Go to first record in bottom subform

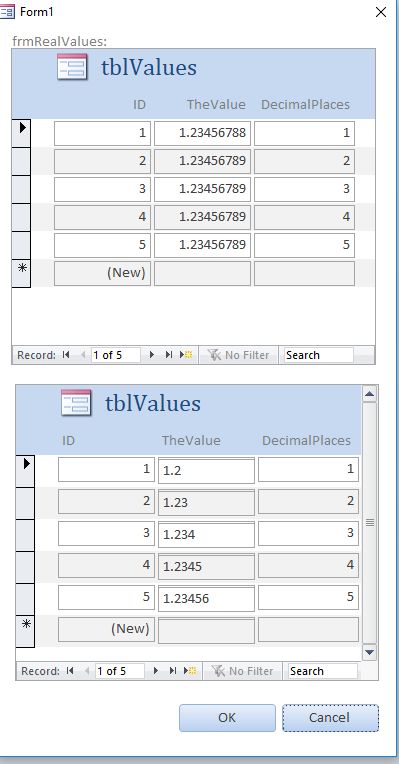point(70,671)
